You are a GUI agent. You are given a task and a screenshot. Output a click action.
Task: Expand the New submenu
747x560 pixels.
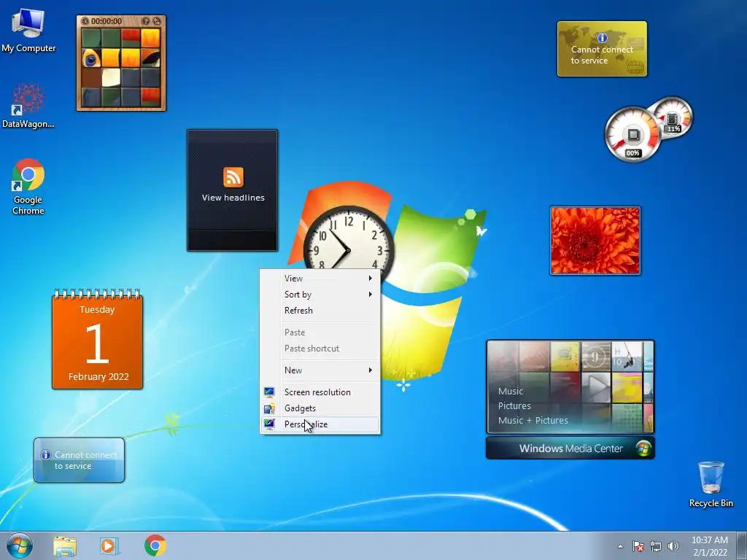click(320, 370)
